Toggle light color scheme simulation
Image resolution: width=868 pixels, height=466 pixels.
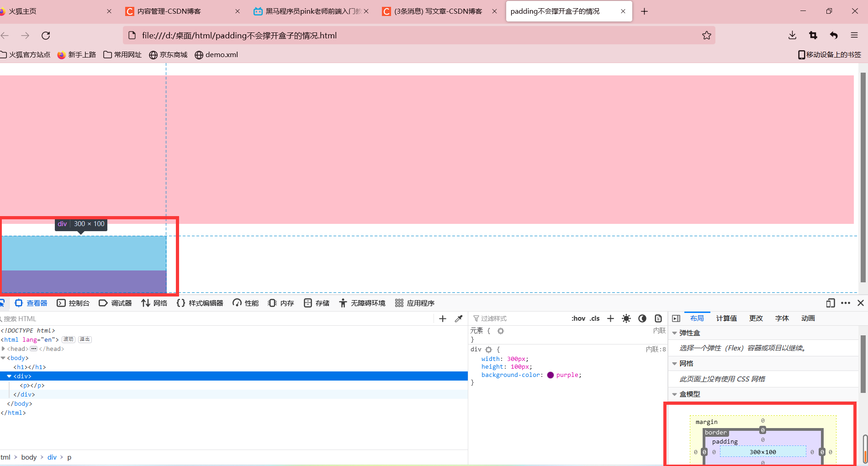coord(626,318)
